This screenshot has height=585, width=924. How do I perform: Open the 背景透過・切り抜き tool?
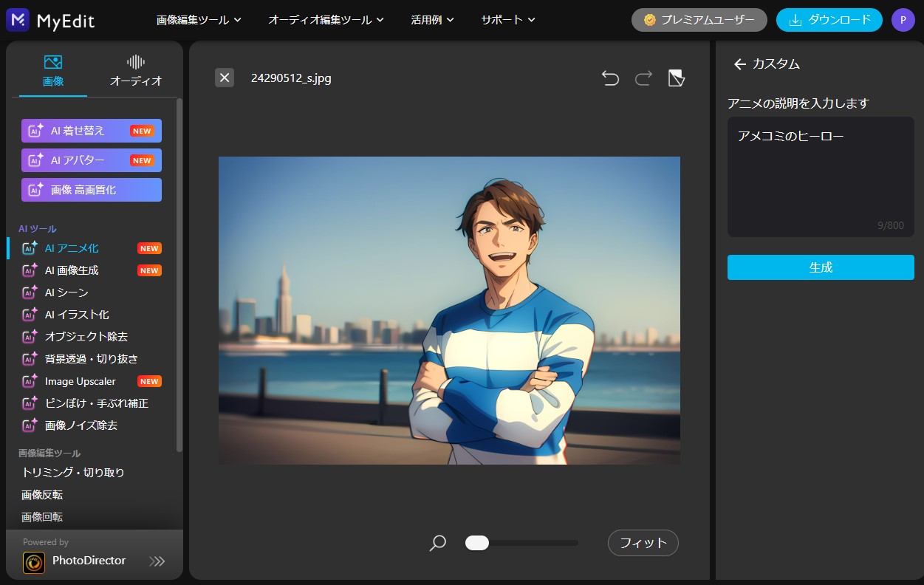(91, 359)
